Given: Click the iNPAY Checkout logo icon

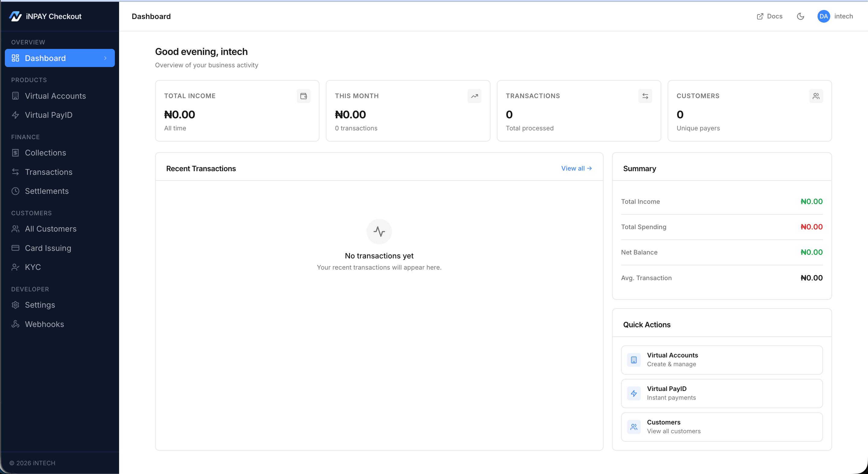Looking at the screenshot, I should [x=15, y=16].
